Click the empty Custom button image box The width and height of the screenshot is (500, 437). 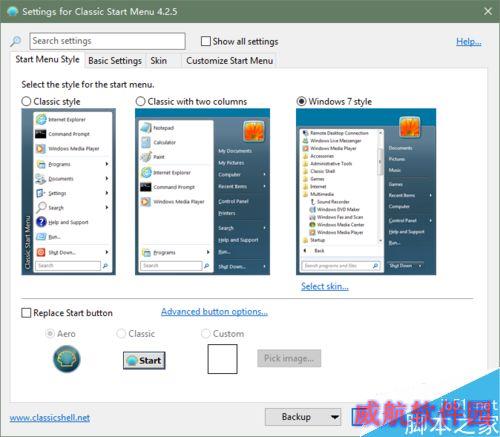coord(222,359)
